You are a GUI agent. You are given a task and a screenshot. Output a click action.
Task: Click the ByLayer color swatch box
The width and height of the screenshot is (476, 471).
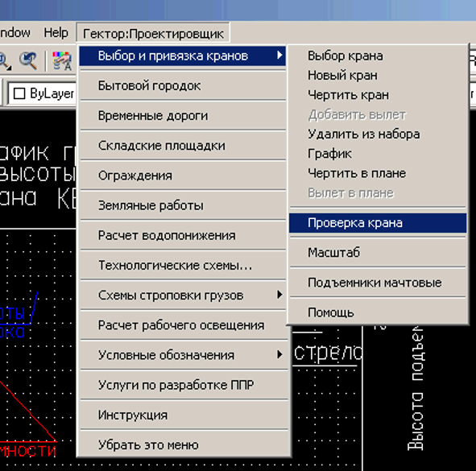click(x=19, y=93)
